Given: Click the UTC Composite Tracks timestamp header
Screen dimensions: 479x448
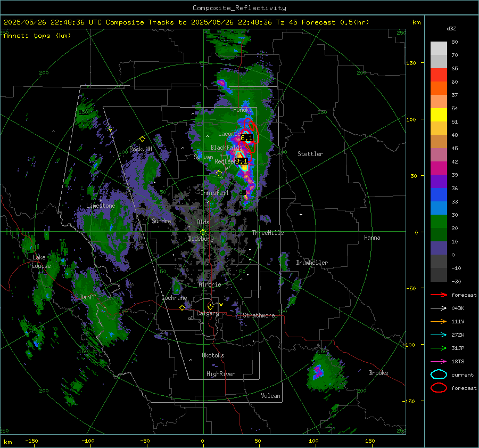Looking at the screenshot, I should pos(186,22).
